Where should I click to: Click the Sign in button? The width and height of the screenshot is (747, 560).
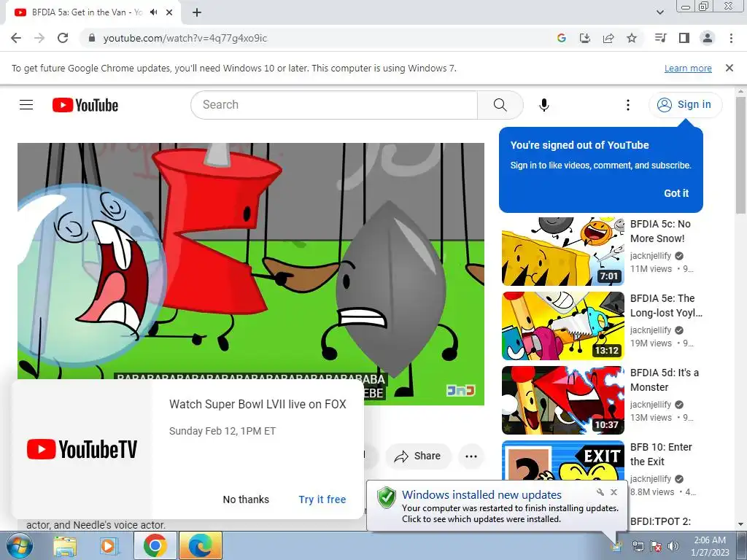pos(685,105)
